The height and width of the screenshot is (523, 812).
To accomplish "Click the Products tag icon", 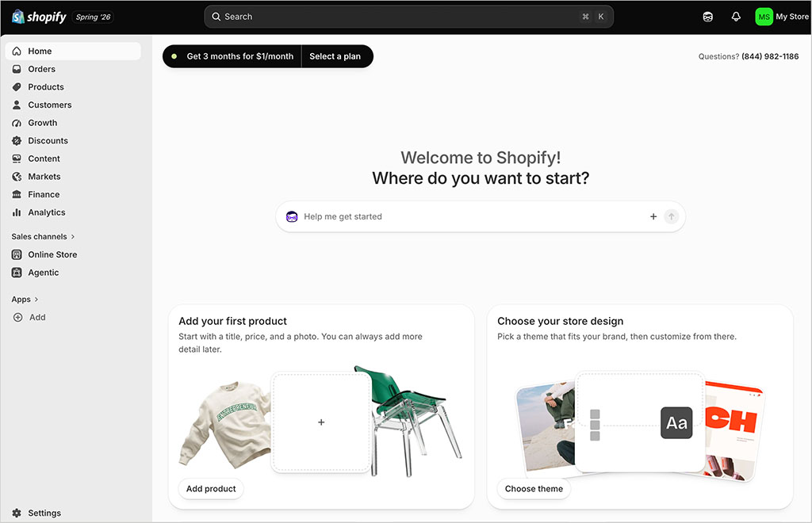I will pos(17,87).
